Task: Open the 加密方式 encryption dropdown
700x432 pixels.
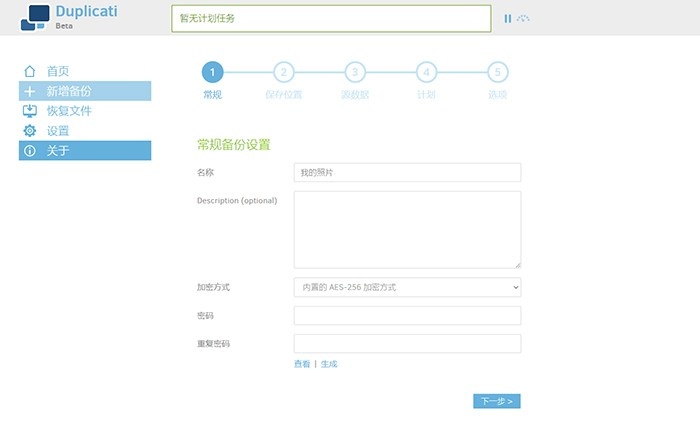Action: [407, 287]
